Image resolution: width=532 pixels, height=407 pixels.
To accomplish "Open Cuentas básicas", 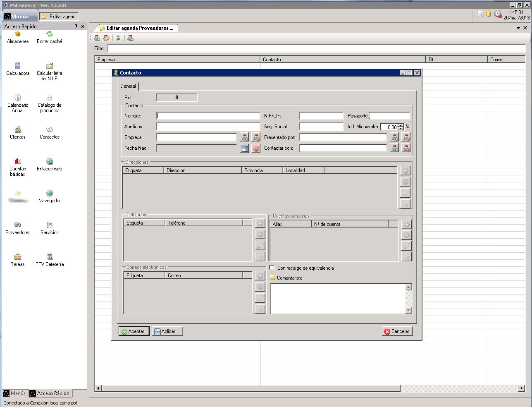I will coord(18,167).
